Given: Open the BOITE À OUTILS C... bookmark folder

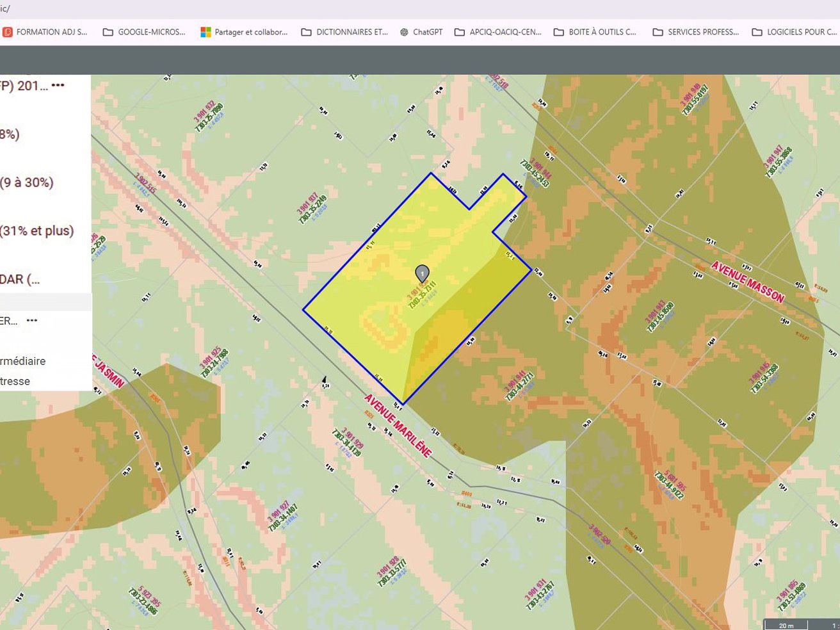Looking at the screenshot, I should tap(595, 32).
